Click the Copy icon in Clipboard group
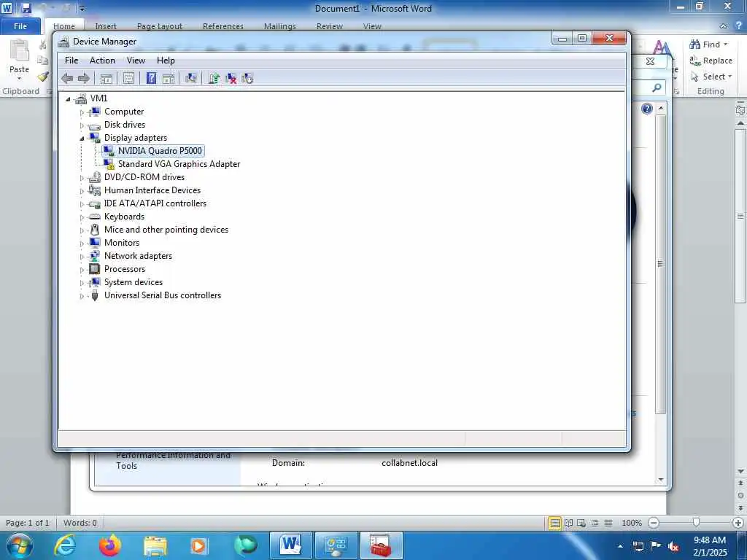Viewport: 747px width, 560px height. (x=43, y=61)
